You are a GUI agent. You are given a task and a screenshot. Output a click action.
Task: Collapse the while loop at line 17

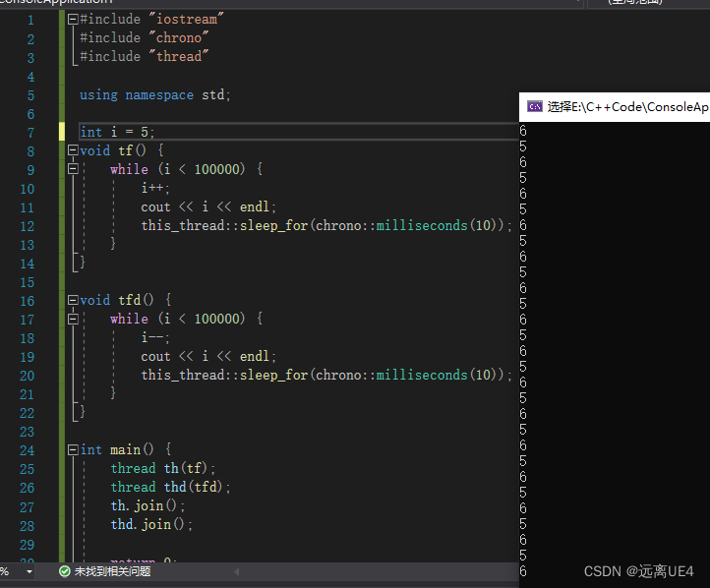73,320
